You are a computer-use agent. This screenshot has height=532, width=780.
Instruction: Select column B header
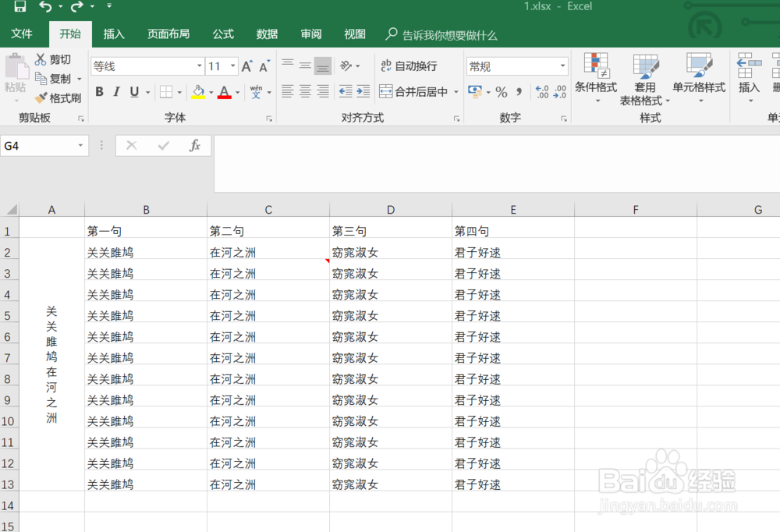pos(146,210)
